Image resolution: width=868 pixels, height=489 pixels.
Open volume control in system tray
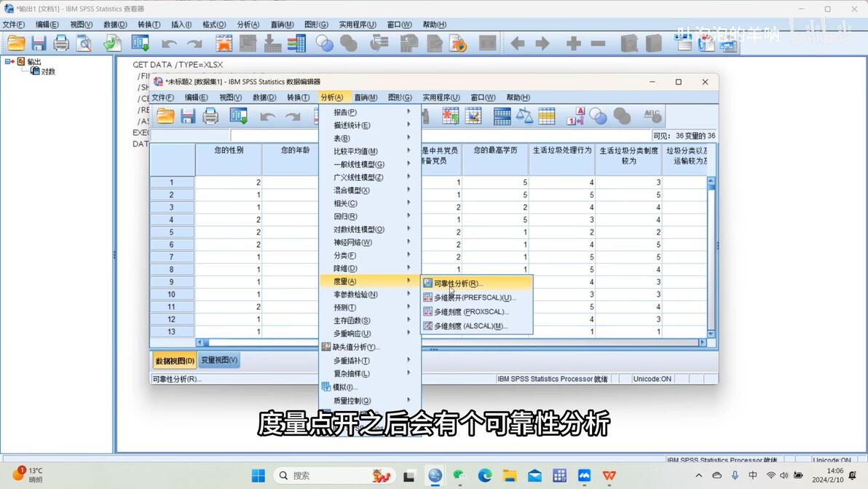784,475
